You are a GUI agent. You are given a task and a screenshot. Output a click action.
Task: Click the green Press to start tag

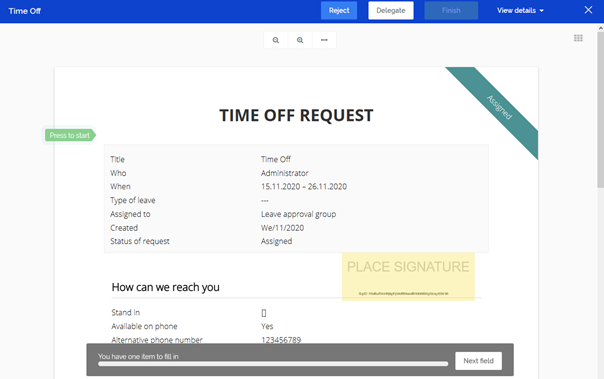coord(70,135)
